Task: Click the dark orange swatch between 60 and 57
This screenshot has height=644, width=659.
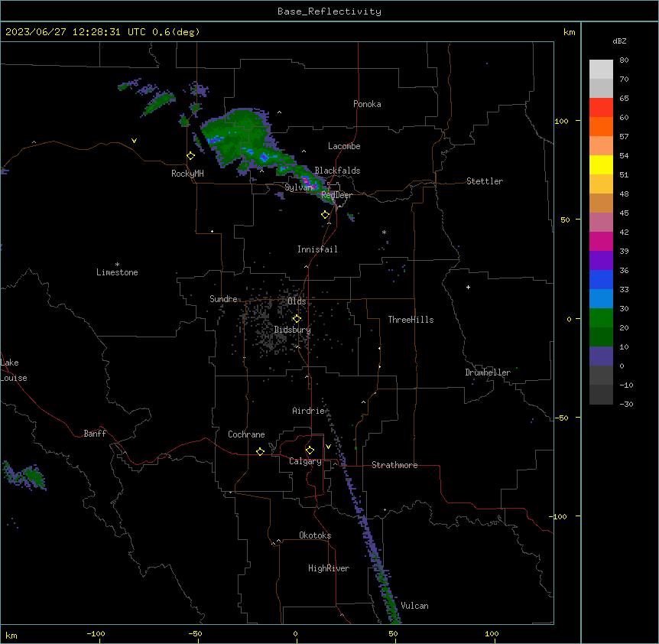Action: [601, 126]
